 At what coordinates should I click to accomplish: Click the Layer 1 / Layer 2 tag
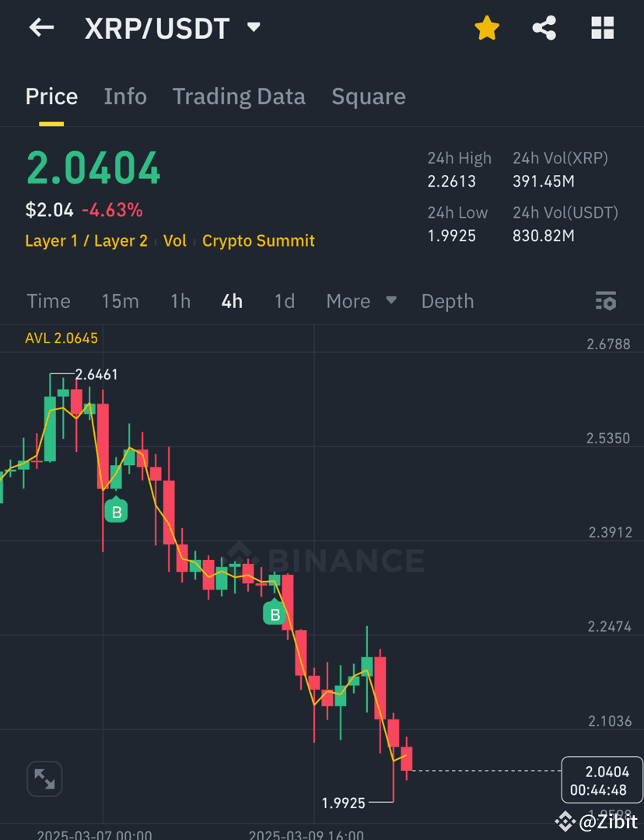pos(86,240)
